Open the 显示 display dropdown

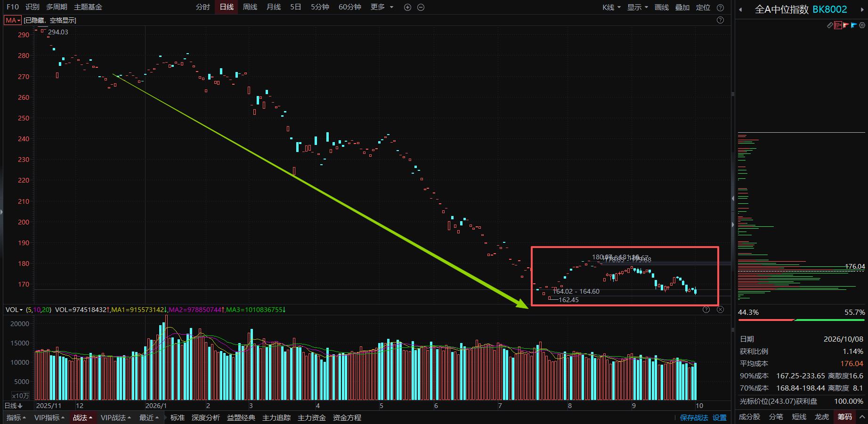[x=638, y=7]
